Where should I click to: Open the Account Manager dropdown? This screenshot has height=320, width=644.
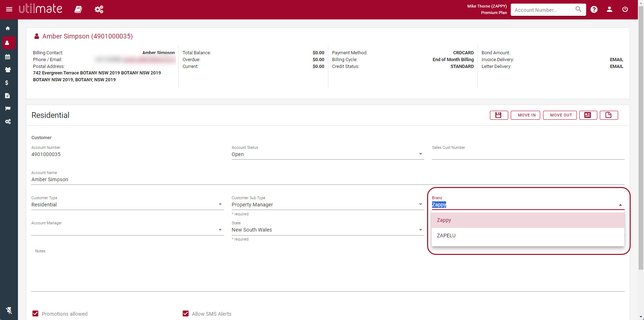[128, 230]
